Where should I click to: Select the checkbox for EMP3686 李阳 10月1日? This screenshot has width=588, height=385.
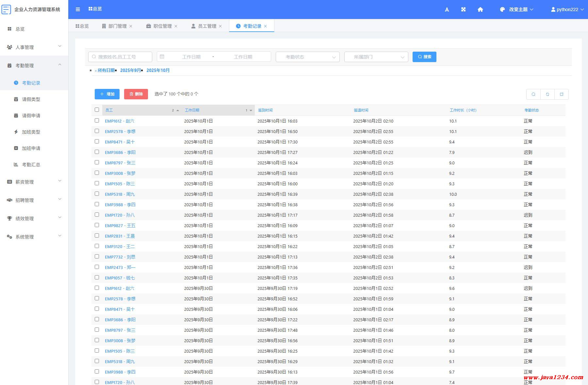pyautogui.click(x=97, y=152)
